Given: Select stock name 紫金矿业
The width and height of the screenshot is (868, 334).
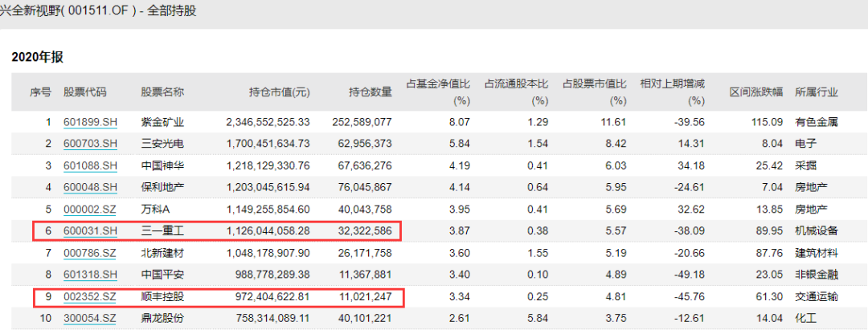Looking at the screenshot, I should pos(162,122).
